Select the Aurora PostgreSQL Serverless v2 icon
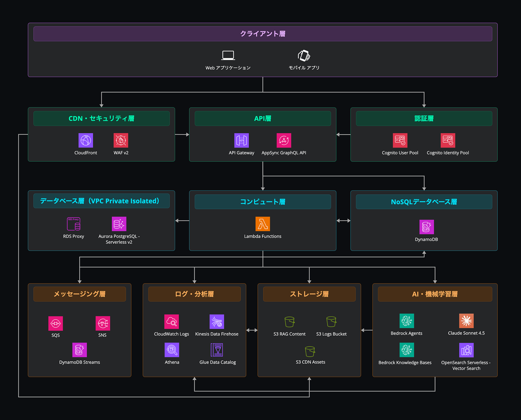 (x=119, y=224)
